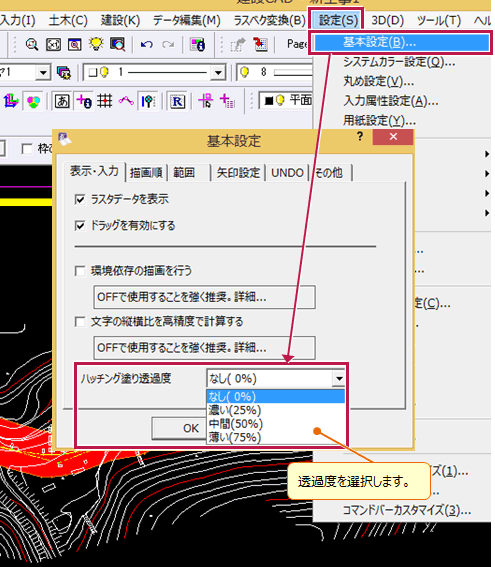Screen dimensions: 495x567
Task: Open the ハッチング塗り透過度 dropdown arrow
Action: point(339,379)
